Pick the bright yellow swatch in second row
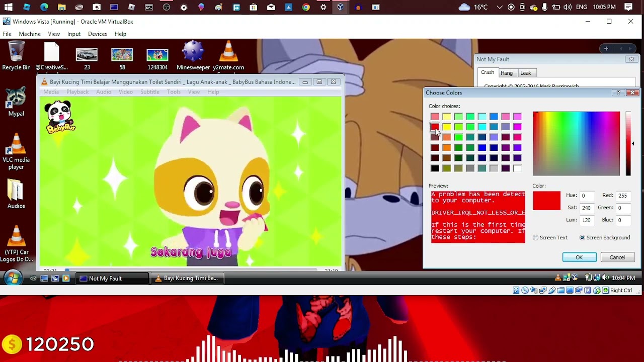Screen dimensions: 644x362 447,127
